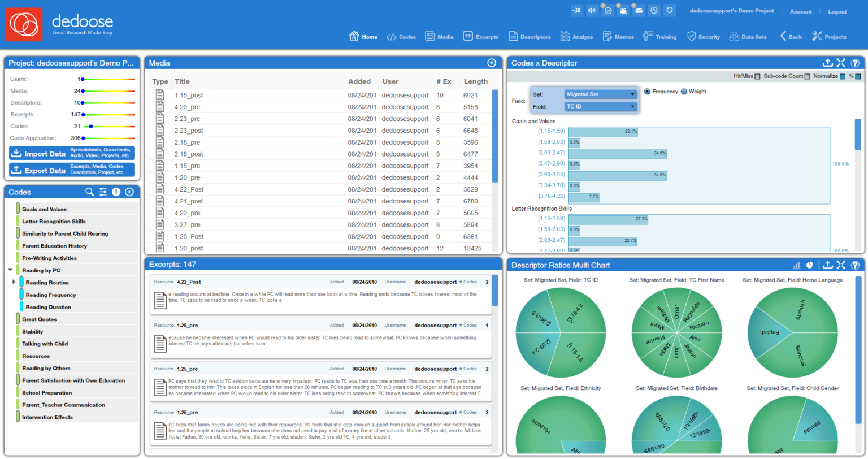Log out of Dedoose
This screenshot has width=868, height=459.
click(x=837, y=11)
